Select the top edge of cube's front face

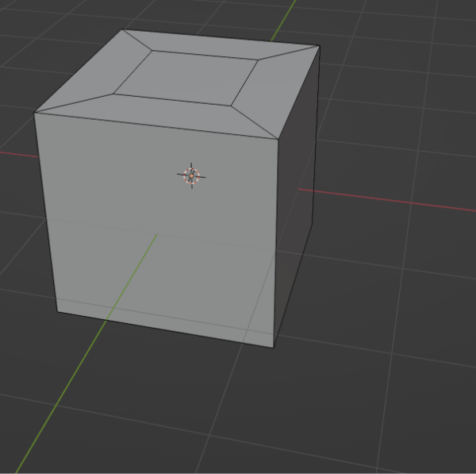point(159,128)
